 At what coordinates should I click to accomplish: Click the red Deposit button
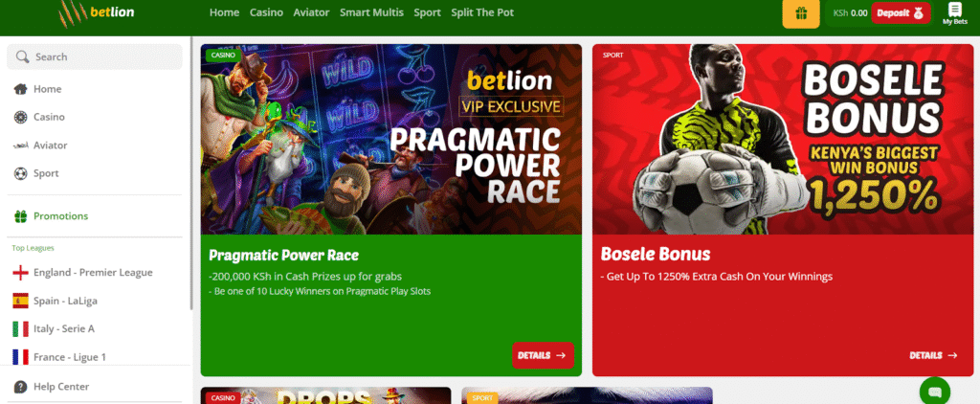(901, 13)
